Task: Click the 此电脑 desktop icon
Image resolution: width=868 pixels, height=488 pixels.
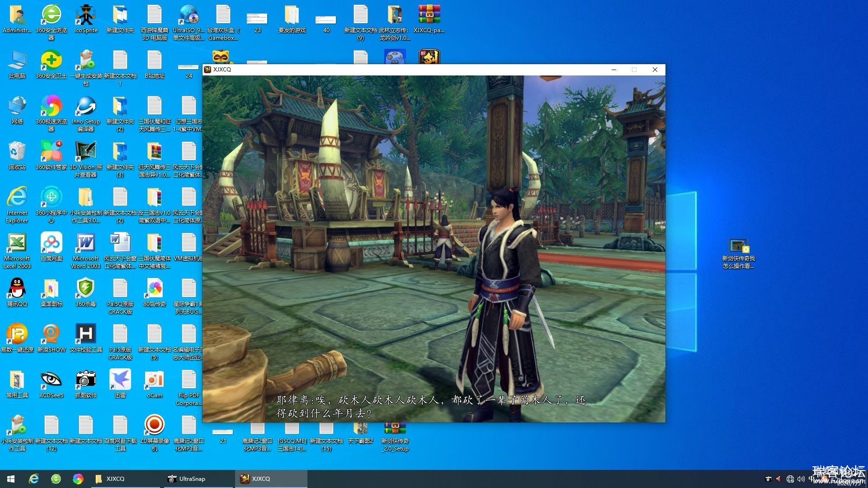Action: pos(17,65)
